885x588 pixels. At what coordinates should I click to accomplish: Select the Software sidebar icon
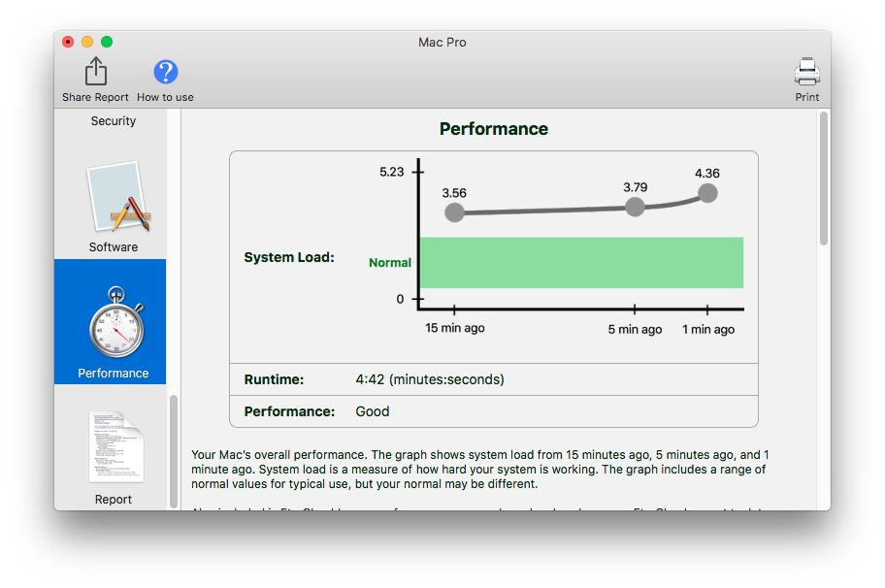point(117,197)
